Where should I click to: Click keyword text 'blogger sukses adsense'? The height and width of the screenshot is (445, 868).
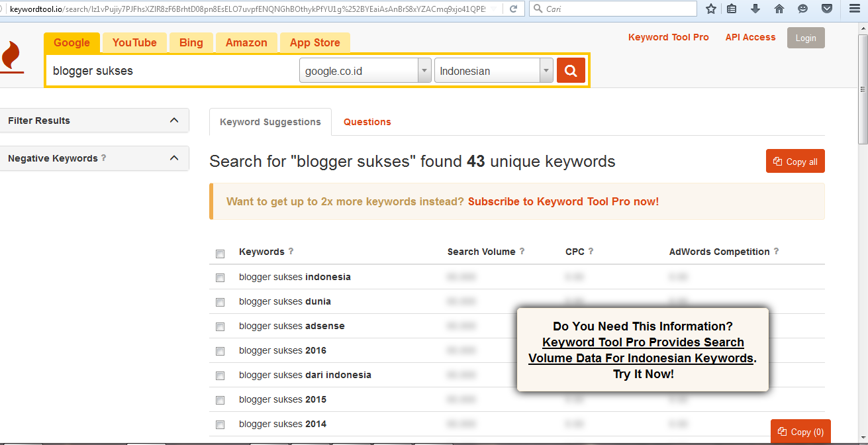pos(292,326)
